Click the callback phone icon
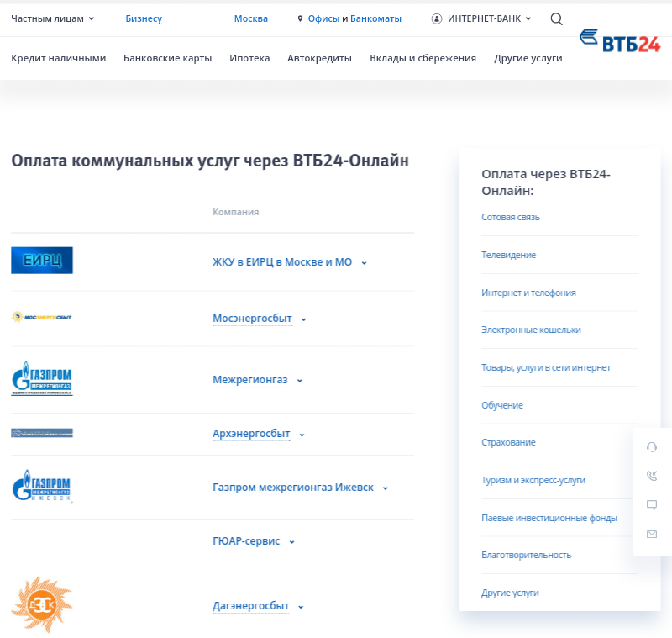The width and height of the screenshot is (672, 638). click(x=652, y=476)
